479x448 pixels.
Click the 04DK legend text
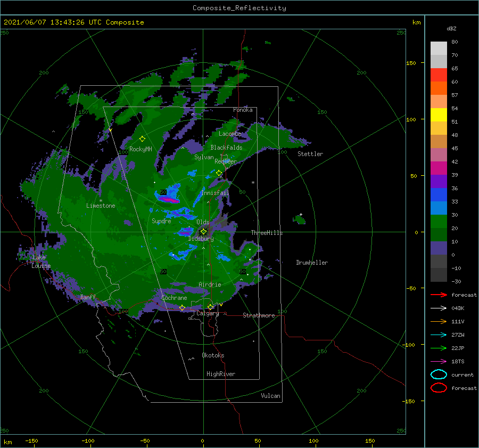coord(458,308)
